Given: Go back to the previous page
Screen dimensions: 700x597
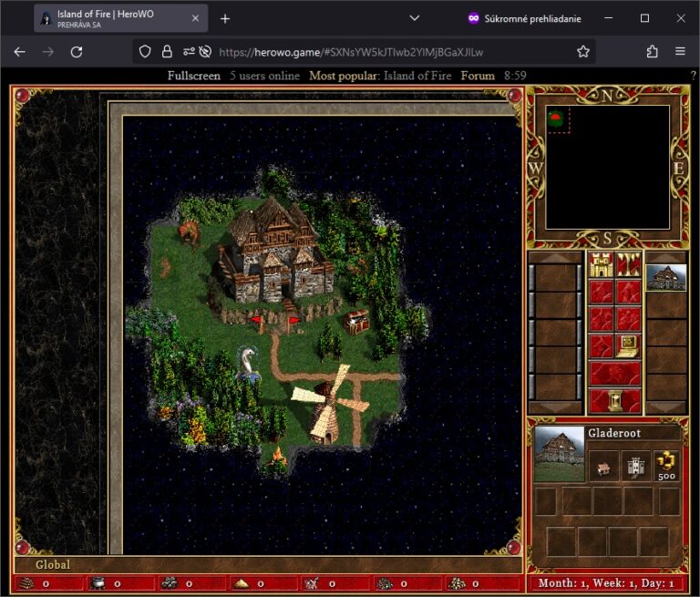Looking at the screenshot, I should [20, 52].
